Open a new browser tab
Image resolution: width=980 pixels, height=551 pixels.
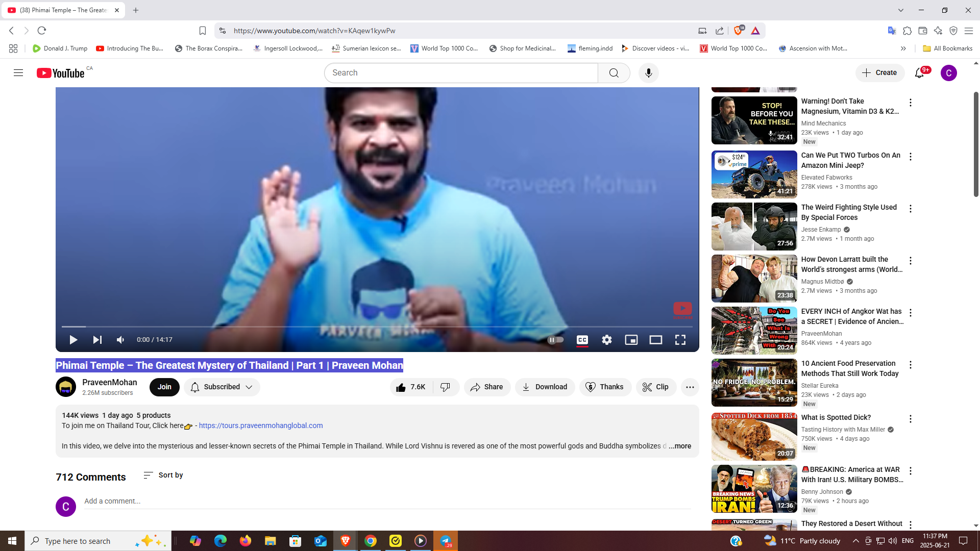pos(136,10)
